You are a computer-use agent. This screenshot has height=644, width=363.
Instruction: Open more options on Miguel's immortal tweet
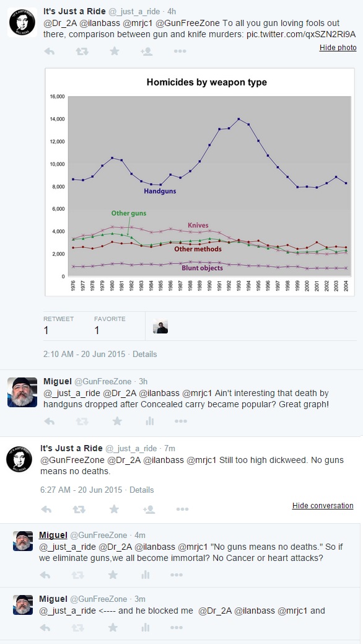click(x=177, y=575)
